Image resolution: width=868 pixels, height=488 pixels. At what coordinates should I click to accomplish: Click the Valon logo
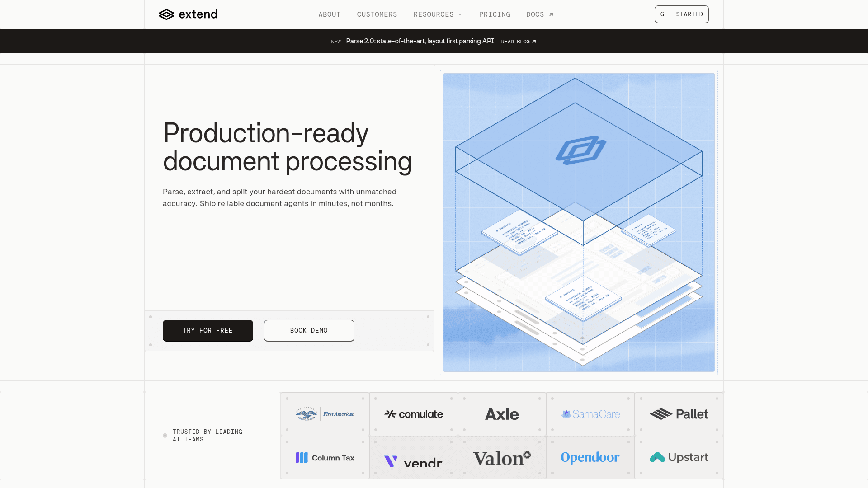tap(502, 458)
